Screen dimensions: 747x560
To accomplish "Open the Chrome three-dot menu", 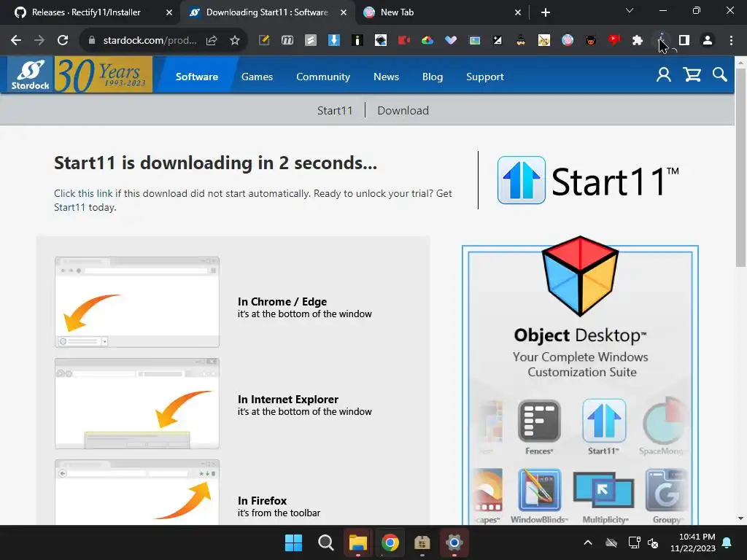I will (x=731, y=41).
